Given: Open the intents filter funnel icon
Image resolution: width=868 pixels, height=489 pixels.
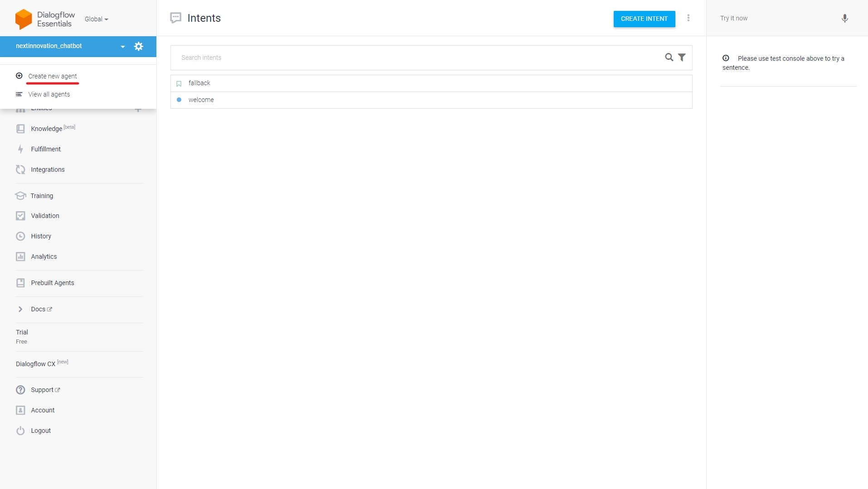Looking at the screenshot, I should point(682,57).
